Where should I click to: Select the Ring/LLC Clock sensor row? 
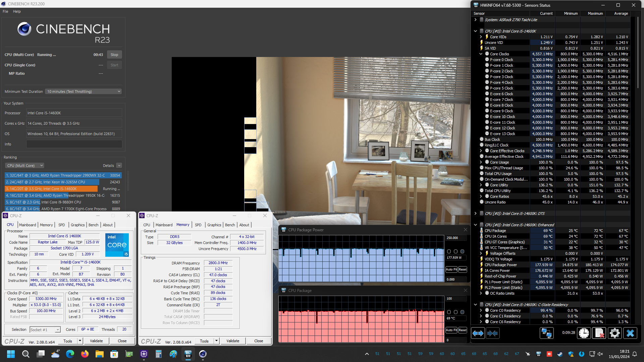(554, 145)
